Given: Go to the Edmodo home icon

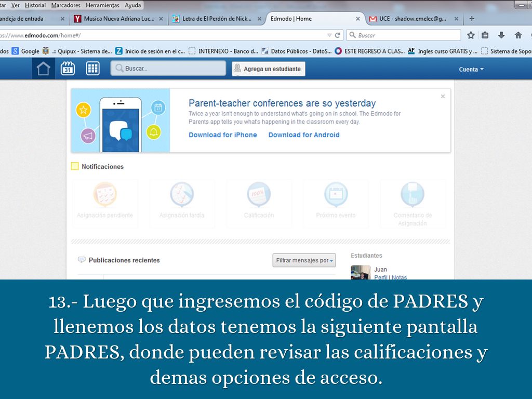Looking at the screenshot, I should tap(44, 69).
